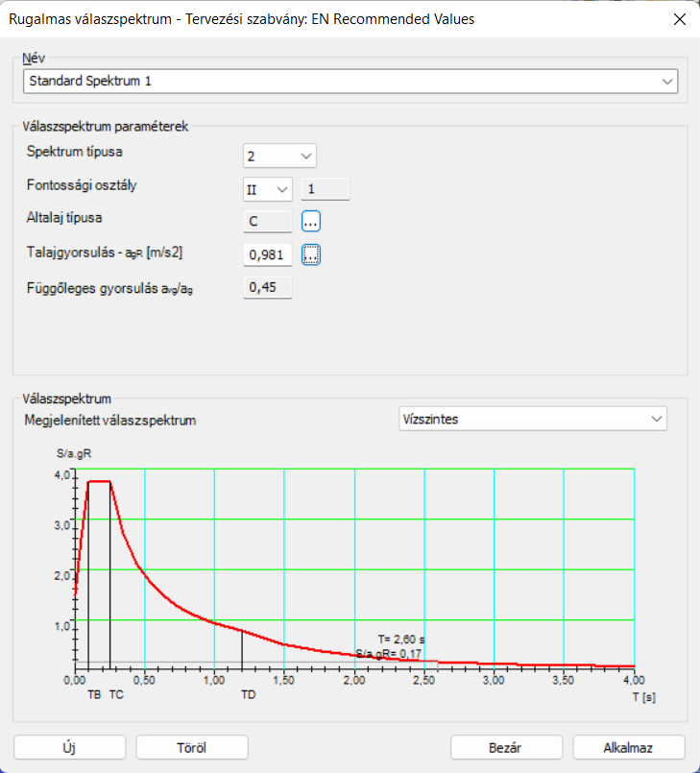Open the Fontossági osztály II dropdown

(268, 190)
